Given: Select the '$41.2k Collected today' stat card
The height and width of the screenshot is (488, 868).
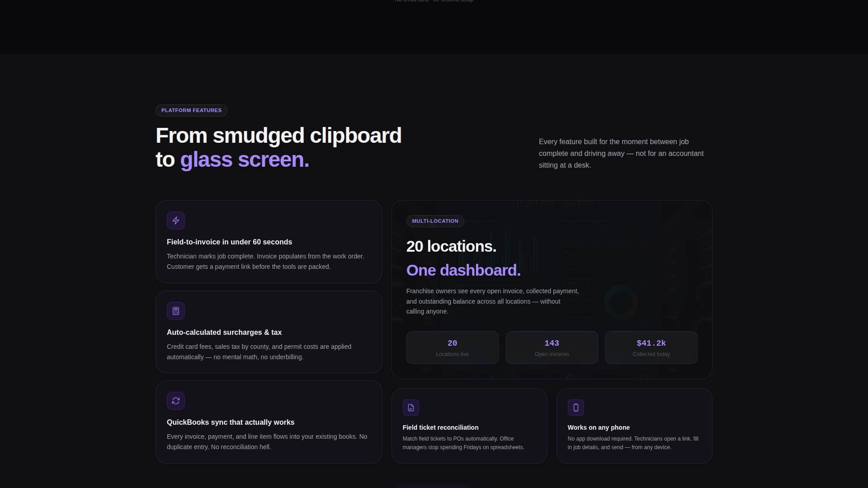Looking at the screenshot, I should pyautogui.click(x=651, y=347).
